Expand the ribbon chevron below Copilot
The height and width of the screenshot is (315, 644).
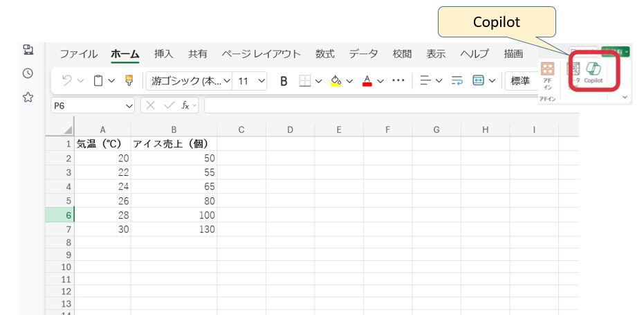pyautogui.click(x=625, y=97)
